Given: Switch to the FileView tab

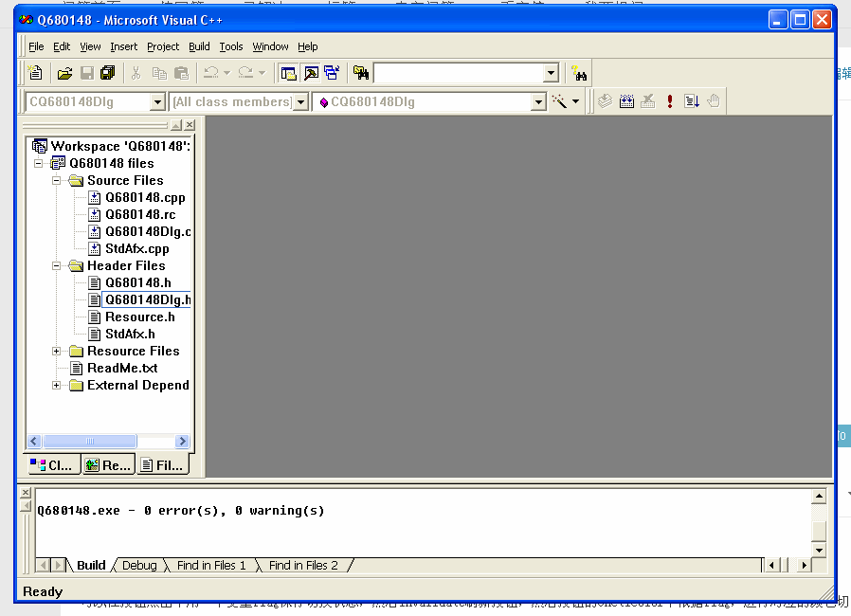Looking at the screenshot, I should 163,465.
